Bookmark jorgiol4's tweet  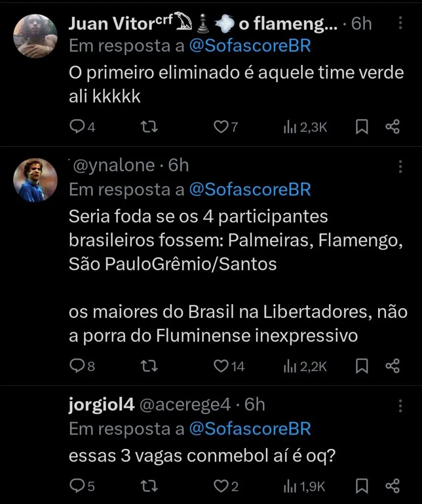point(362,486)
